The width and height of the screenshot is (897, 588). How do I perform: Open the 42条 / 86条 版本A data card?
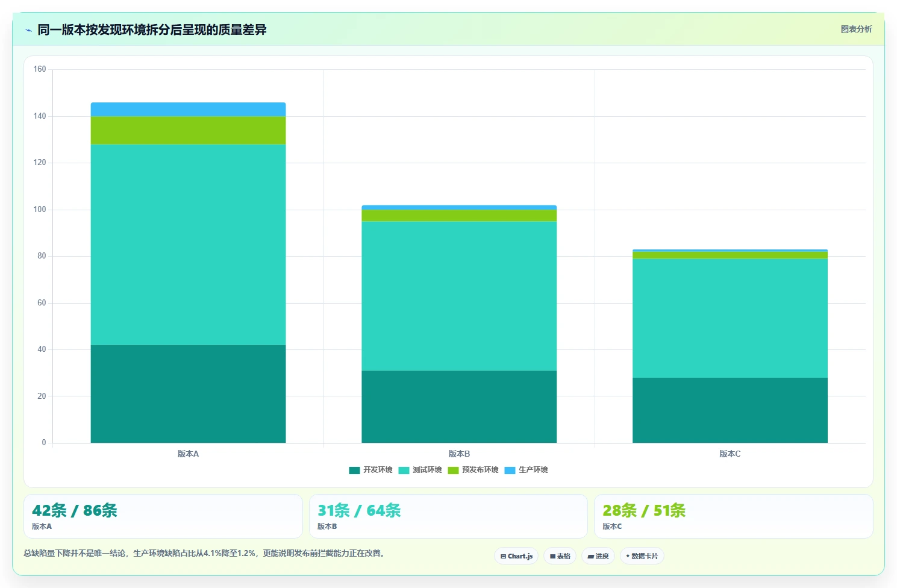[x=163, y=516]
